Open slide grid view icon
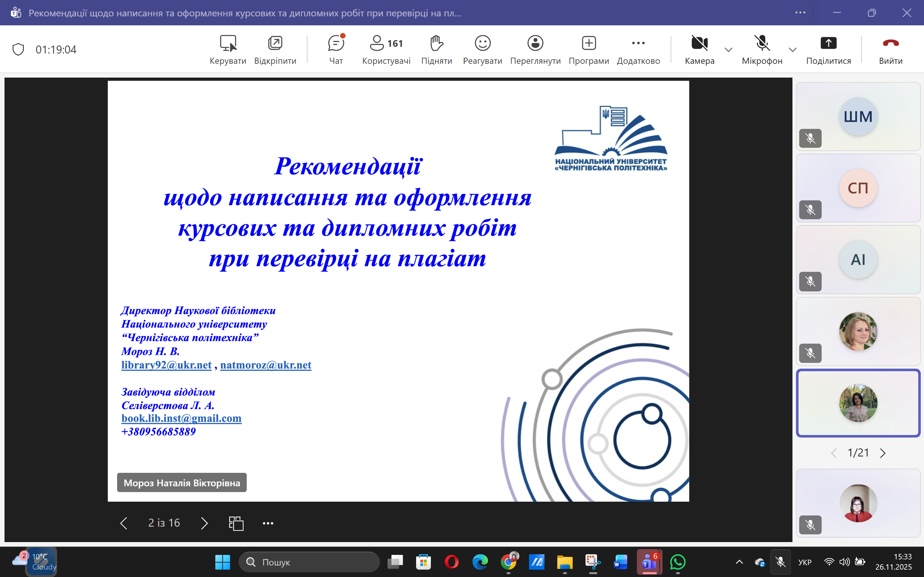The width and height of the screenshot is (924, 577). pyautogui.click(x=236, y=523)
